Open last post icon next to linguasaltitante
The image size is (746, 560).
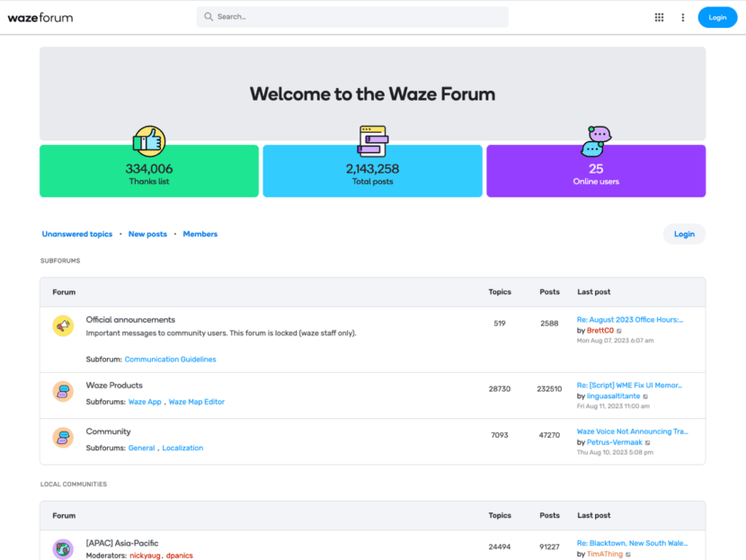pyautogui.click(x=645, y=396)
